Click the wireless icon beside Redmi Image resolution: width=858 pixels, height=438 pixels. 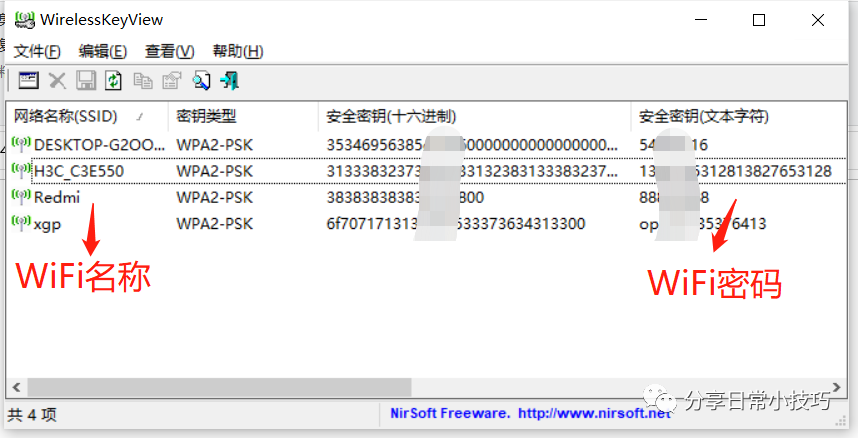click(21, 197)
